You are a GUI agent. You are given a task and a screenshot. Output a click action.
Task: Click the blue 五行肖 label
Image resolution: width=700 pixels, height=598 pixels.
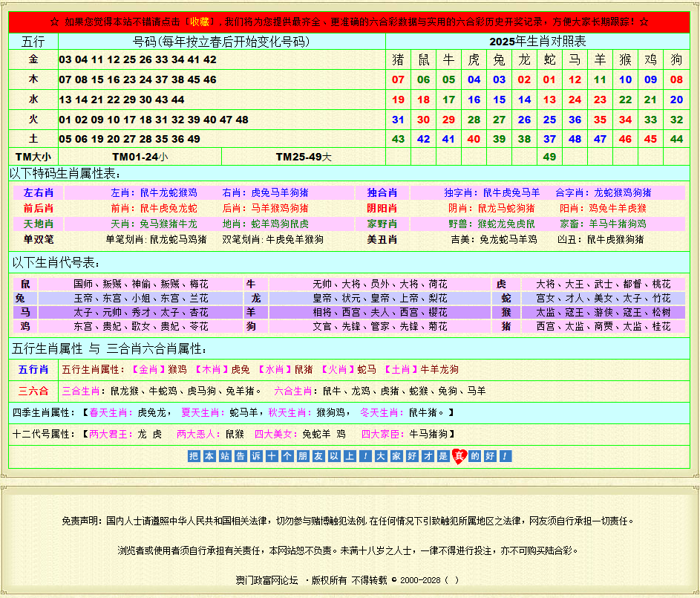coord(33,369)
